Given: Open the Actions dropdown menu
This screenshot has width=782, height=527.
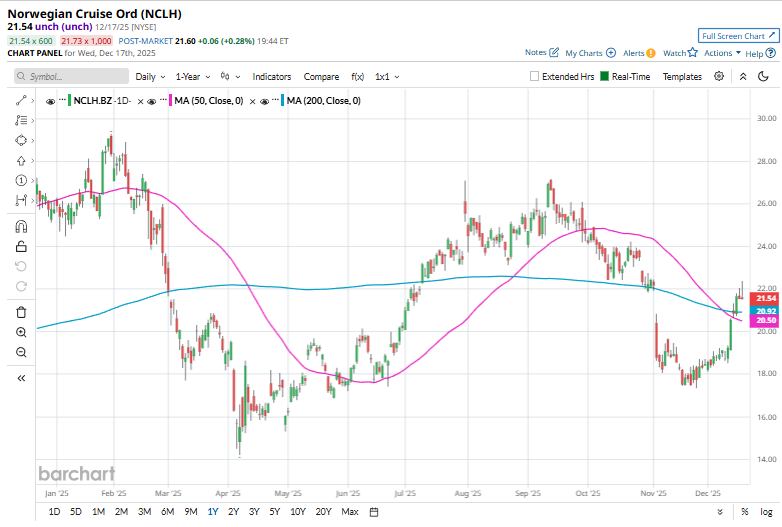Looking at the screenshot, I should tap(722, 53).
